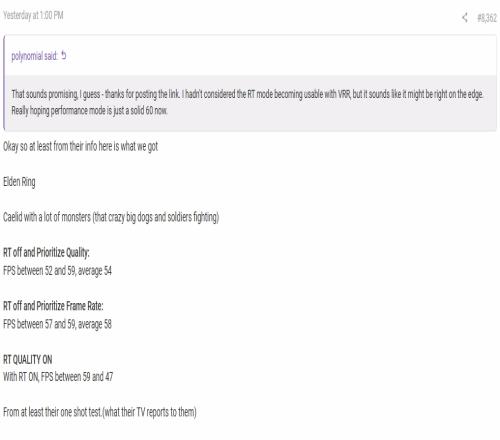Click the 'Elden Ring' text line

[x=19, y=182]
